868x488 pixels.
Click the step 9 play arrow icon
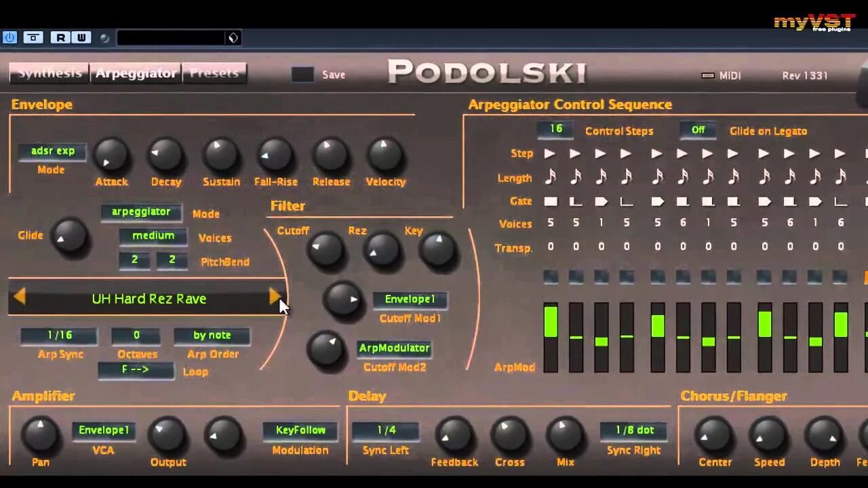764,154
